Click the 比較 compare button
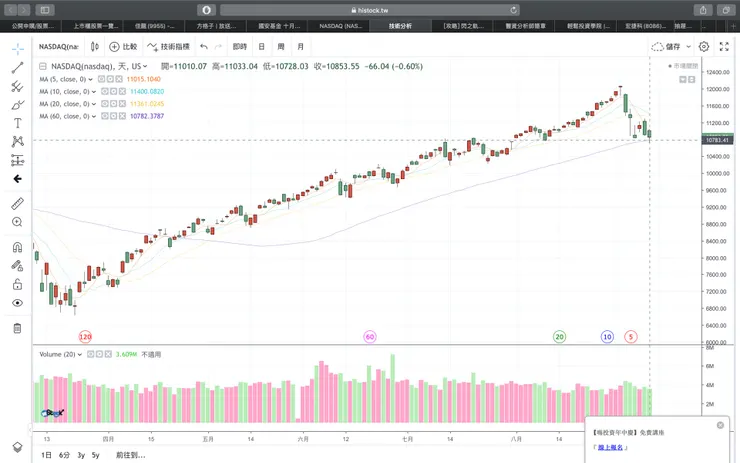This screenshot has width=740, height=463. [123, 46]
